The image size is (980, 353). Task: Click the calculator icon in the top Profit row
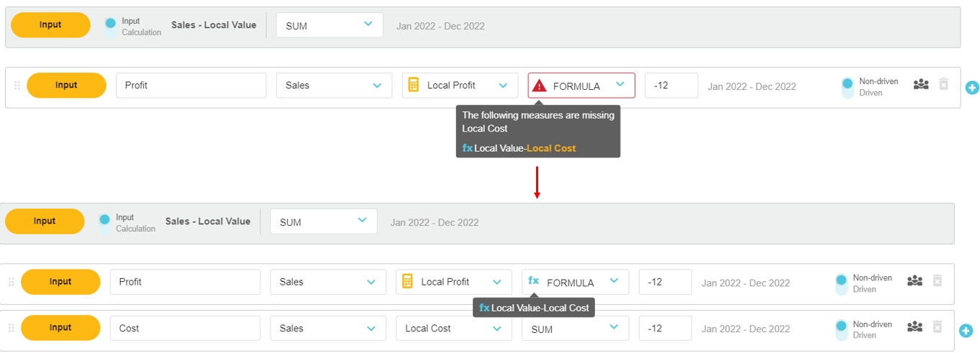point(414,85)
